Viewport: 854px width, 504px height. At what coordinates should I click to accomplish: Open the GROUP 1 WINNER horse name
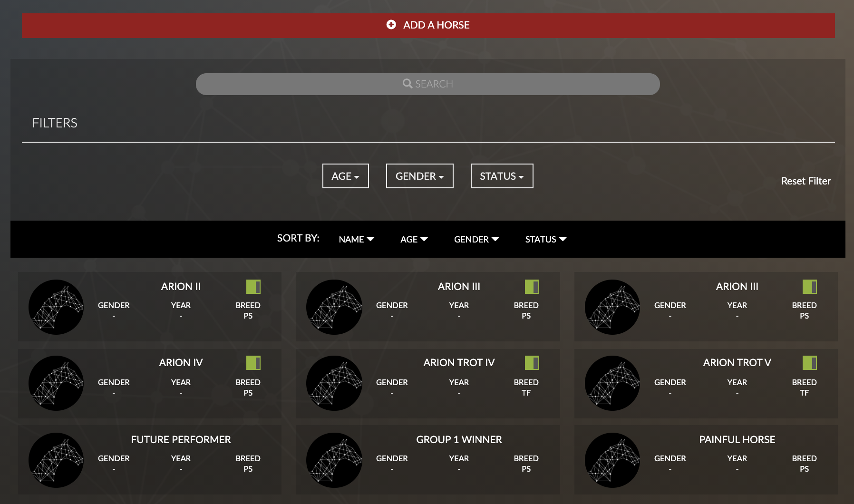point(459,439)
